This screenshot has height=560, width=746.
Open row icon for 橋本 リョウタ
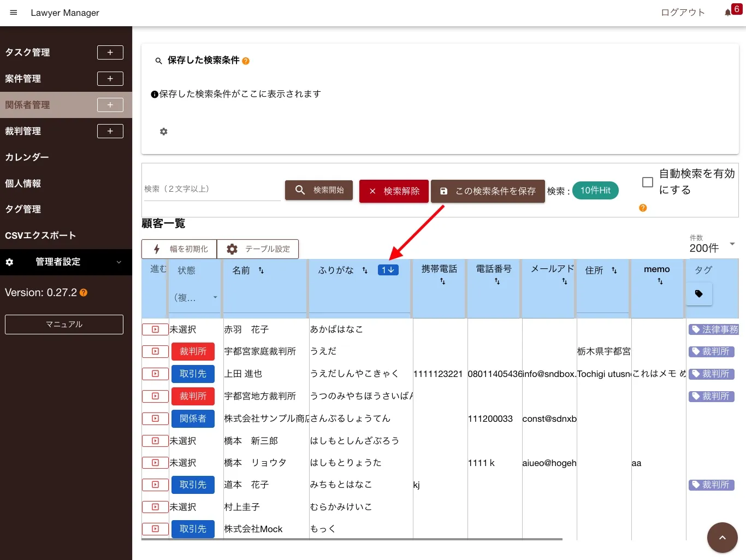tap(155, 463)
